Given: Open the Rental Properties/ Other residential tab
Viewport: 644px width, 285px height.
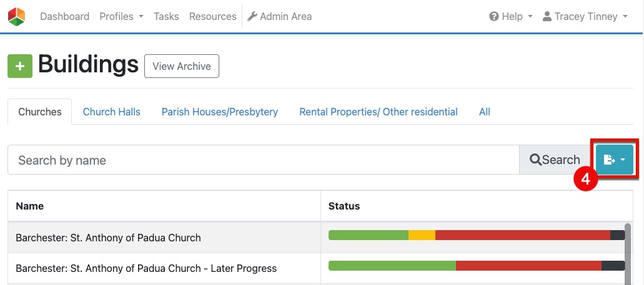Looking at the screenshot, I should [379, 112].
